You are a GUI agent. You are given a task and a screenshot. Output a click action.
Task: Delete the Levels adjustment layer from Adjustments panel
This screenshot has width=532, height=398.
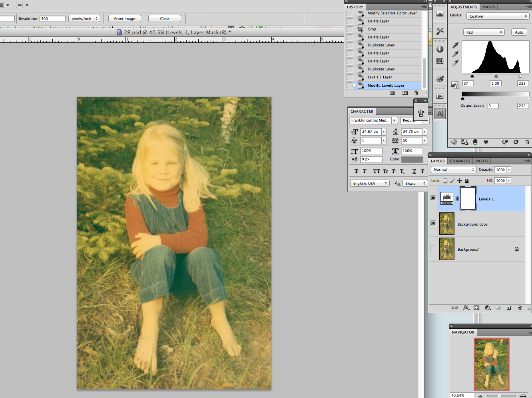click(x=527, y=142)
